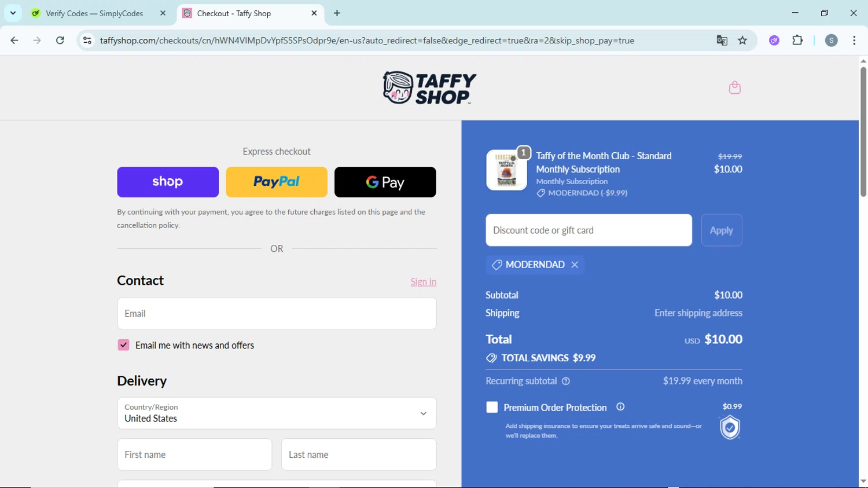
Task: Click the Sign in link
Action: coord(424,282)
